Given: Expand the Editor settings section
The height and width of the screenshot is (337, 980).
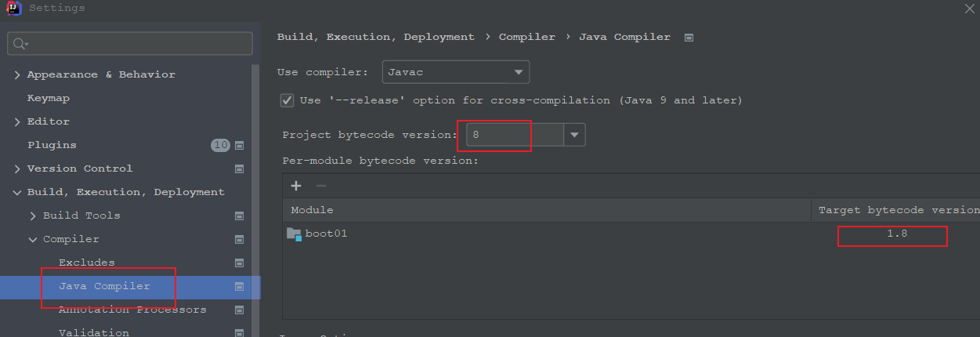Looking at the screenshot, I should tap(18, 121).
